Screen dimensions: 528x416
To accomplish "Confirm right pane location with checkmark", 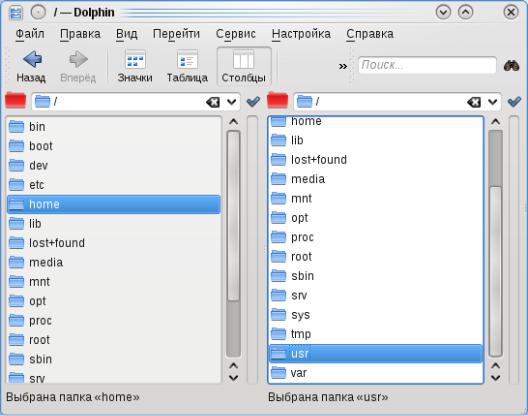I will coord(514,101).
